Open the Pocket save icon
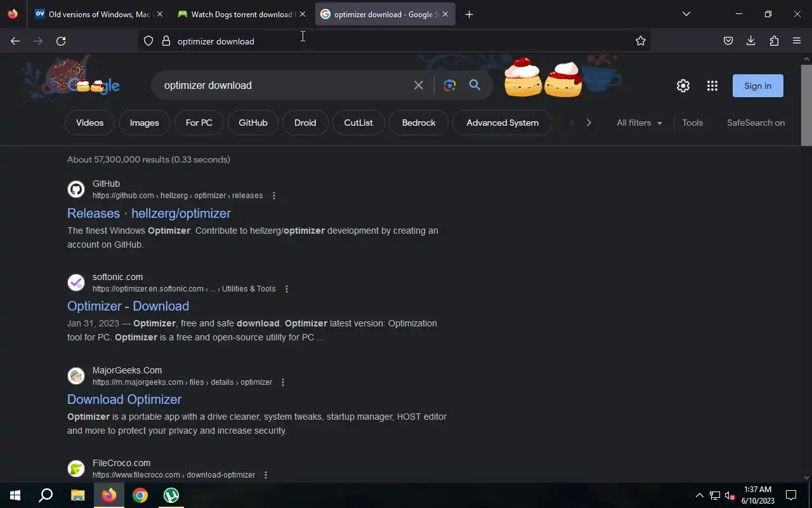The height and width of the screenshot is (508, 812). pyautogui.click(x=728, y=41)
